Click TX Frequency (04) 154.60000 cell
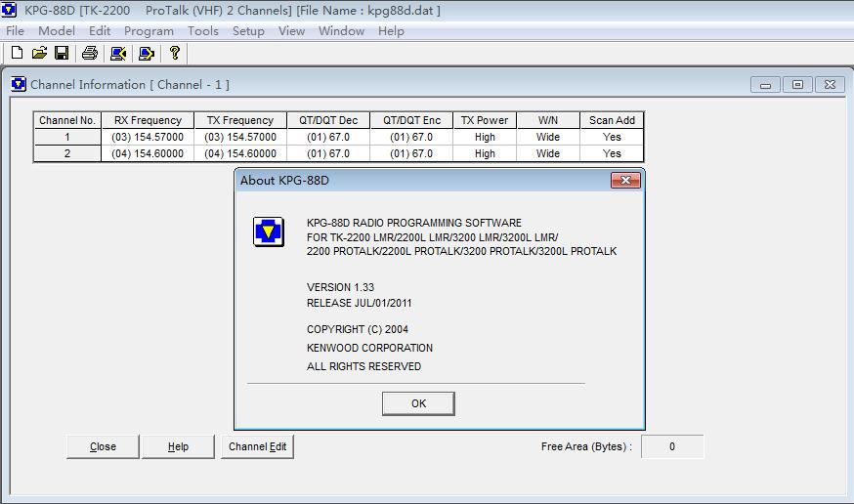 pos(240,153)
